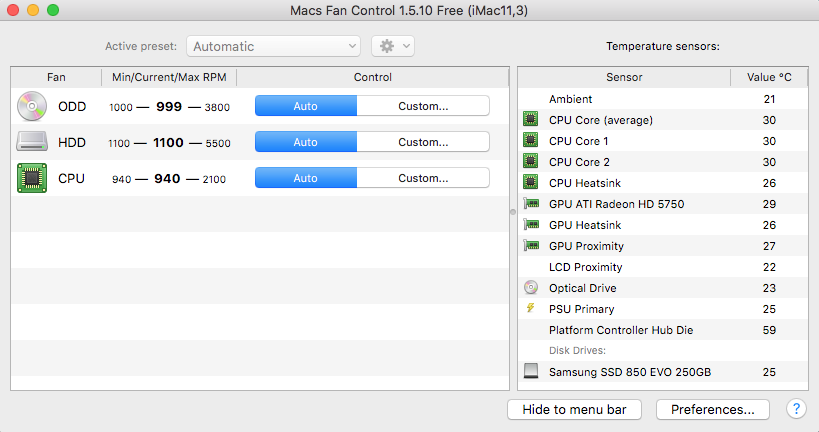Click the Sensor column header
This screenshot has width=819, height=432.
tap(624, 77)
